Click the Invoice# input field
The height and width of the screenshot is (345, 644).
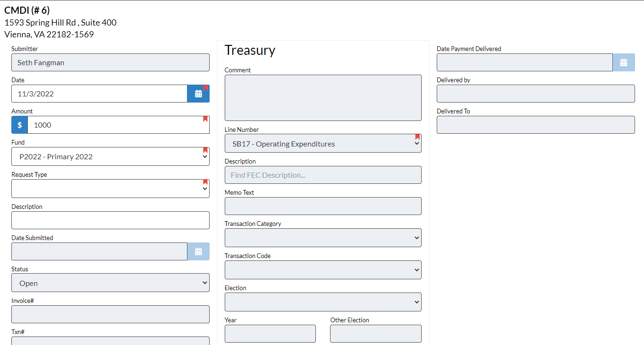click(110, 314)
